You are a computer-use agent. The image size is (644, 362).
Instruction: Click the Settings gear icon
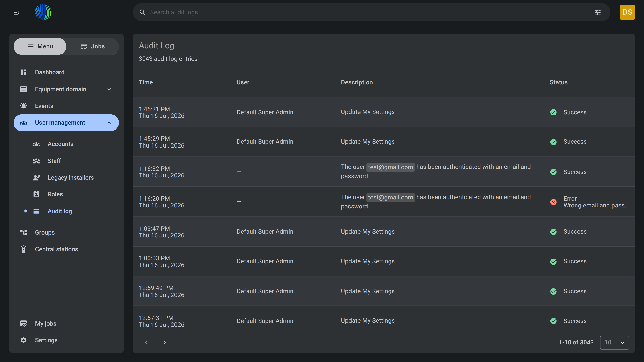point(23,340)
